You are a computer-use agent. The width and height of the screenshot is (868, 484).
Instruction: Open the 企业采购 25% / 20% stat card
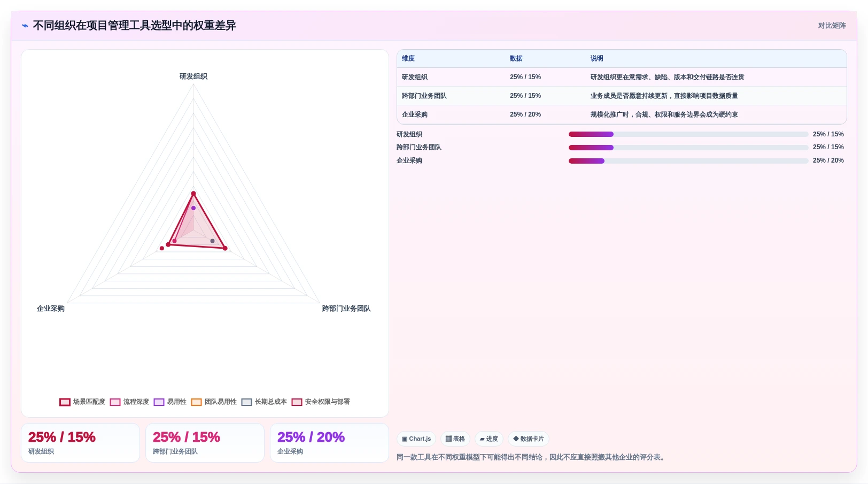coord(329,443)
